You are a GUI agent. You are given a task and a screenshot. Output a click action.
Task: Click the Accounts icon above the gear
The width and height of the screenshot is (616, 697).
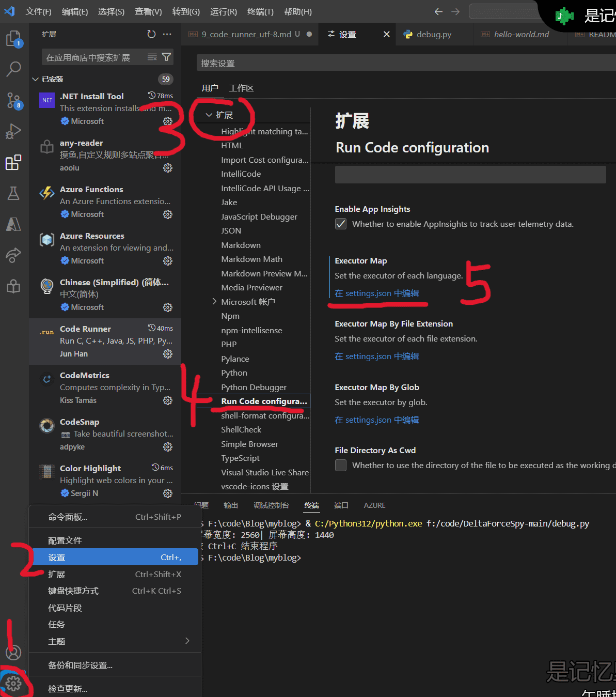(x=13, y=653)
